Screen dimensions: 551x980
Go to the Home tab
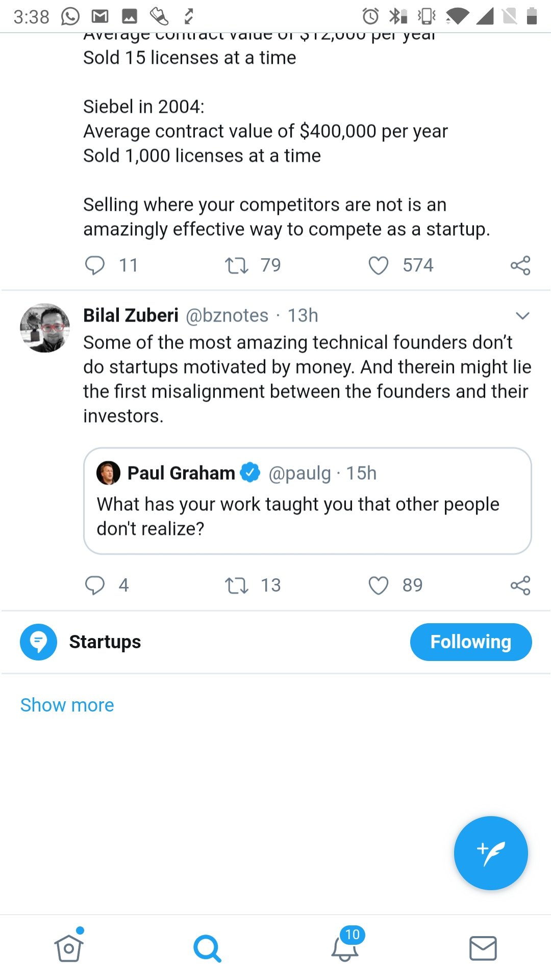69,947
